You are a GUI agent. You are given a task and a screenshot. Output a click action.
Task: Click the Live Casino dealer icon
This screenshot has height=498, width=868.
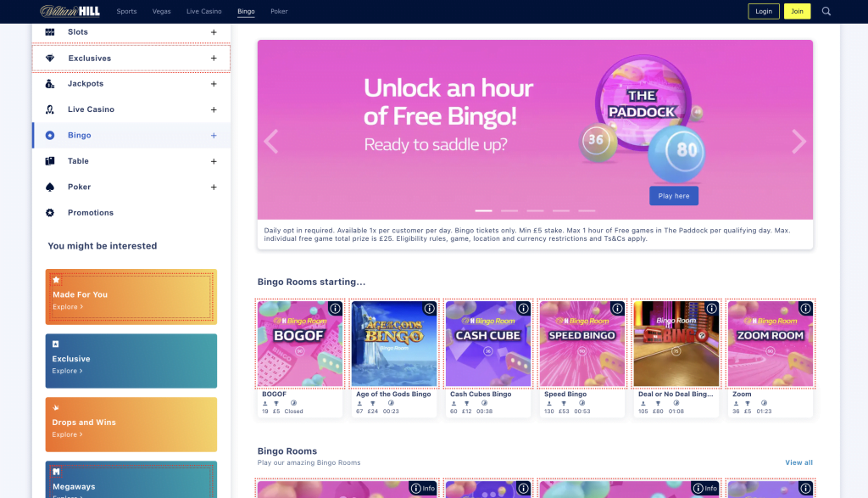[x=50, y=109]
